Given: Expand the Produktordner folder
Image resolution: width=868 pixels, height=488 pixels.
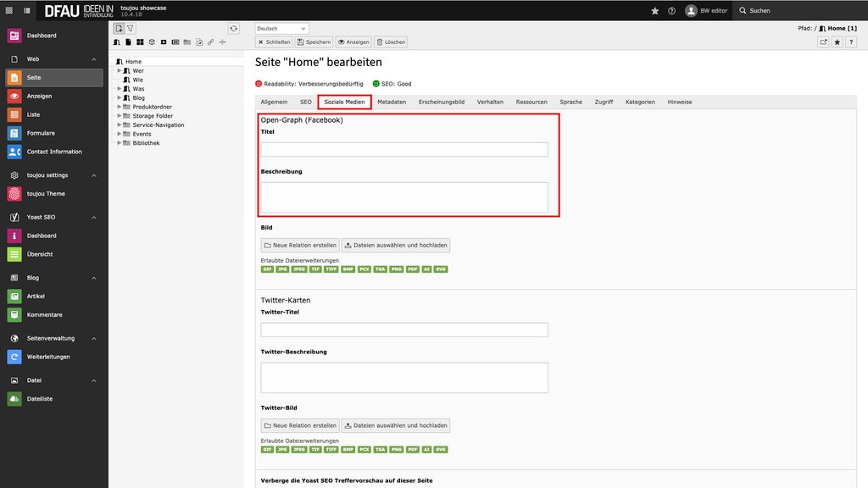Looking at the screenshot, I should [120, 107].
